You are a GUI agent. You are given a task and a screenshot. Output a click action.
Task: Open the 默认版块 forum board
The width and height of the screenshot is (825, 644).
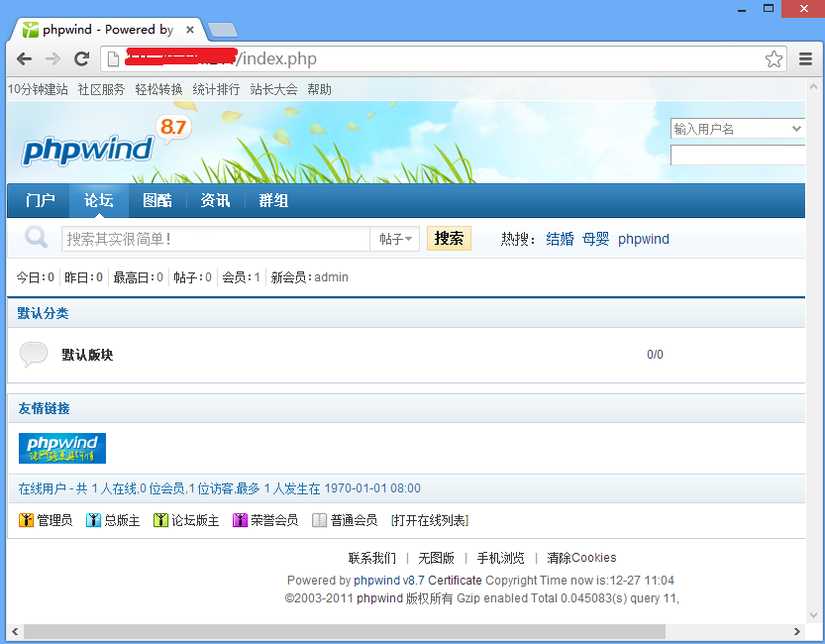pyautogui.click(x=87, y=355)
